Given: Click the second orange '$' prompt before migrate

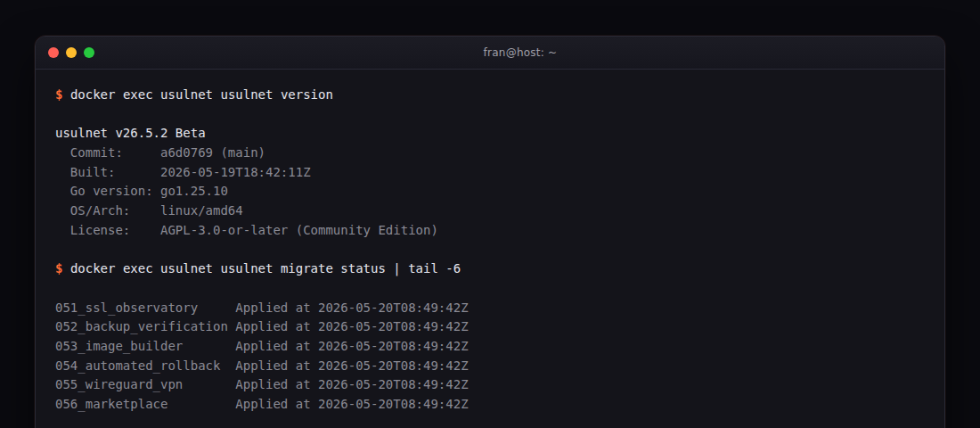Looking at the screenshot, I should [59, 268].
